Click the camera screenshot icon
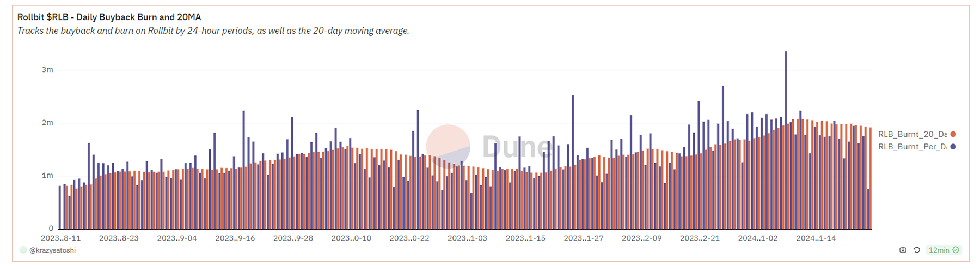This screenshot has width=980, height=270. (903, 250)
